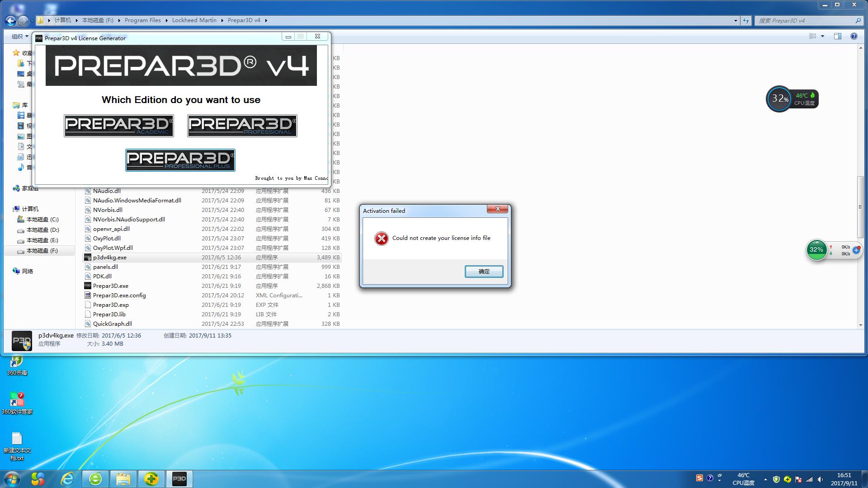
Task: Open the view options dropdown arrow
Action: click(822, 36)
